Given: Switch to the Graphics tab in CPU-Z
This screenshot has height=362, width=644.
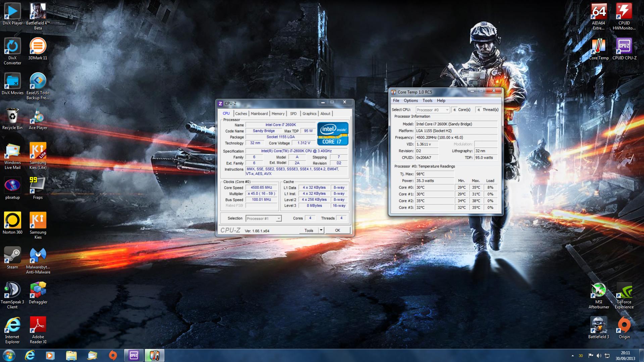Looking at the screenshot, I should tap(309, 114).
